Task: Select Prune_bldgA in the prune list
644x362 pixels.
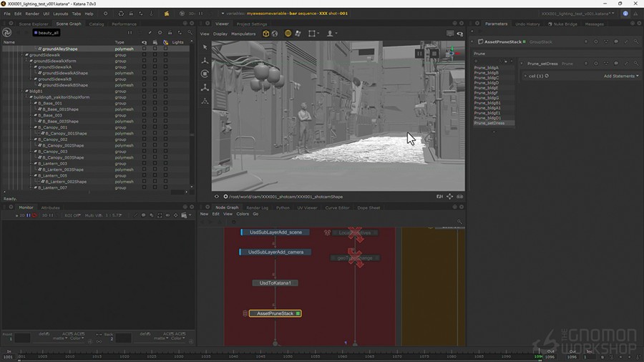Action: click(487, 68)
